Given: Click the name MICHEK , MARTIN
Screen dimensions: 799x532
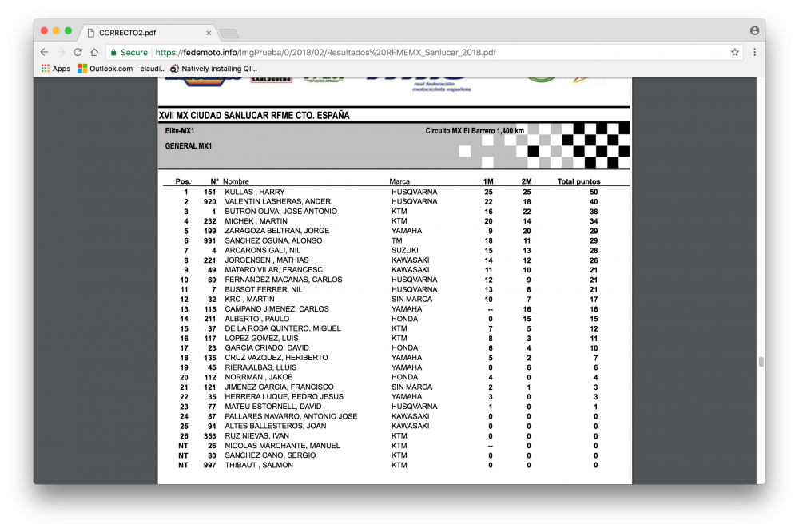Looking at the screenshot, I should point(256,221).
